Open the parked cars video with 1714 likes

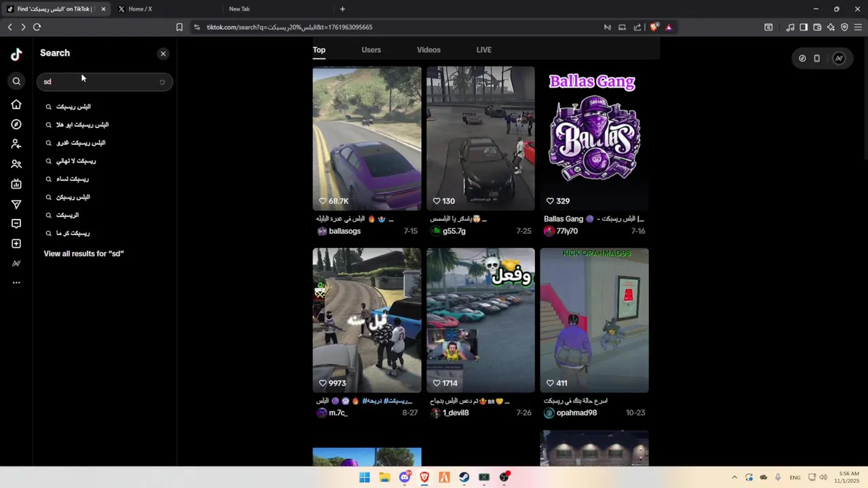481,320
